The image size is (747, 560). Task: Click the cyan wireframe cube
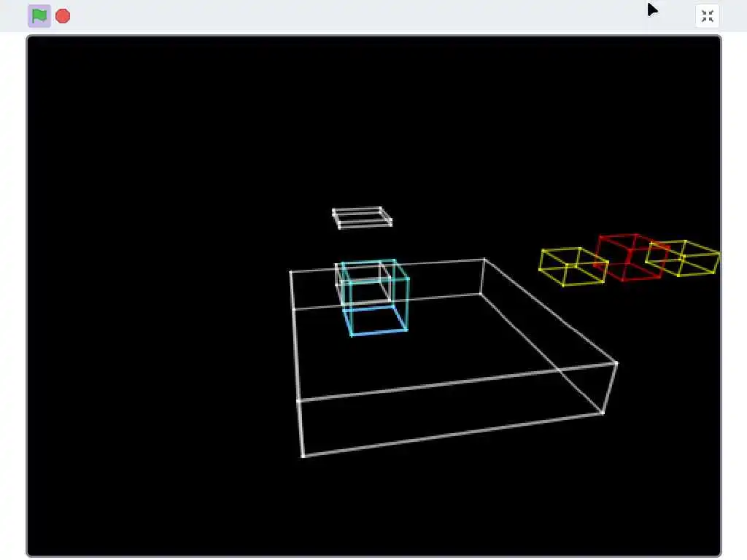pos(376,297)
